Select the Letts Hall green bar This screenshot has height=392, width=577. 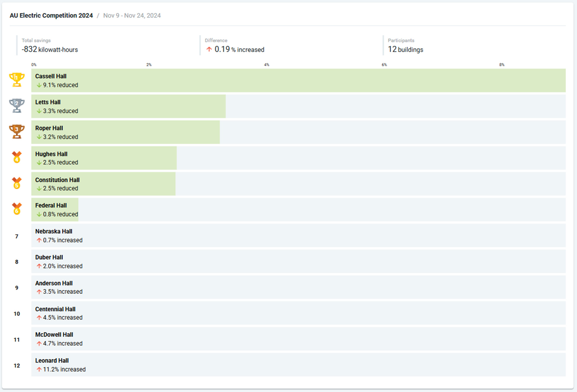point(128,106)
